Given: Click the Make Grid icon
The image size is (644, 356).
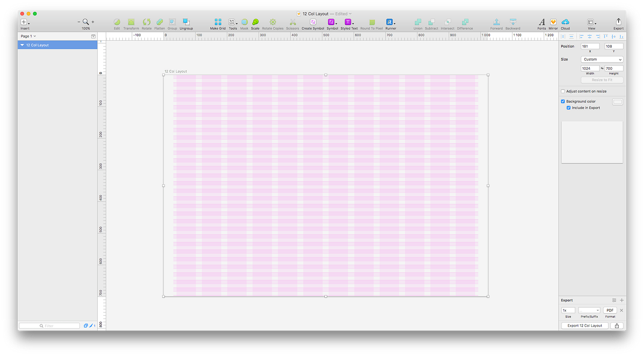Looking at the screenshot, I should [218, 22].
